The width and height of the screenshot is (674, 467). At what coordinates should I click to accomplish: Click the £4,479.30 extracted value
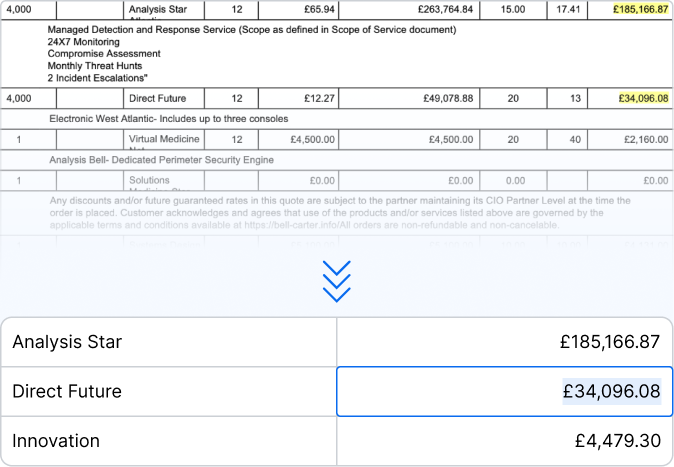pos(617,440)
